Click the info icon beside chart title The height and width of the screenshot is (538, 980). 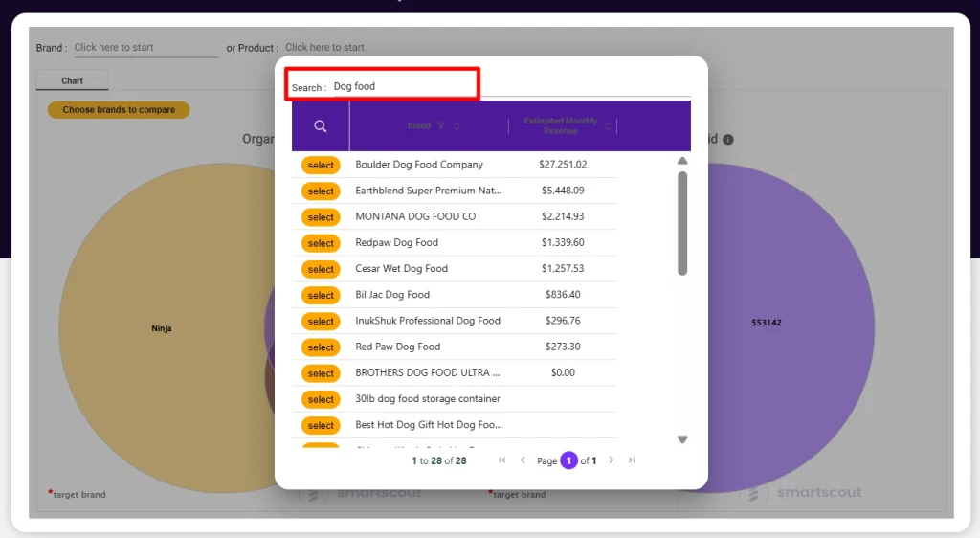pyautogui.click(x=728, y=140)
